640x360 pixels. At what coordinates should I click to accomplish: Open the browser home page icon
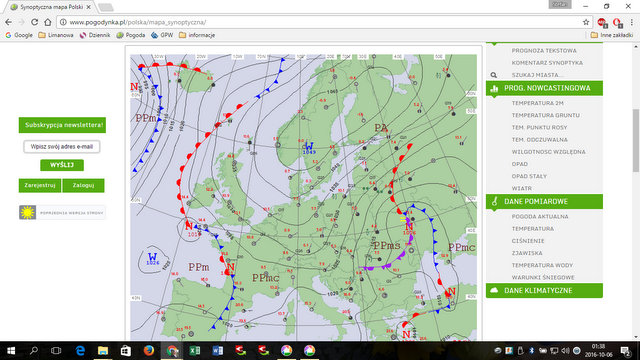click(48, 22)
